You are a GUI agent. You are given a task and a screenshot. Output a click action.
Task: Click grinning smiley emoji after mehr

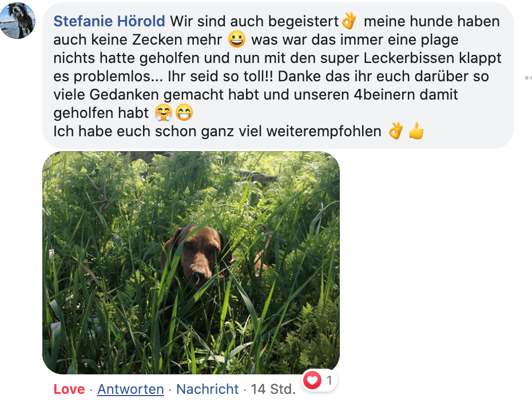pyautogui.click(x=236, y=39)
